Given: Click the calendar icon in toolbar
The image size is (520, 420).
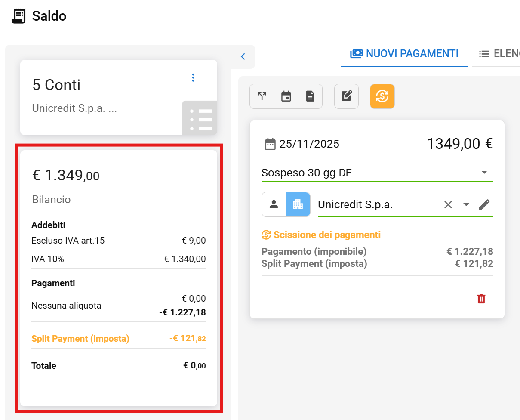Looking at the screenshot, I should click(286, 96).
